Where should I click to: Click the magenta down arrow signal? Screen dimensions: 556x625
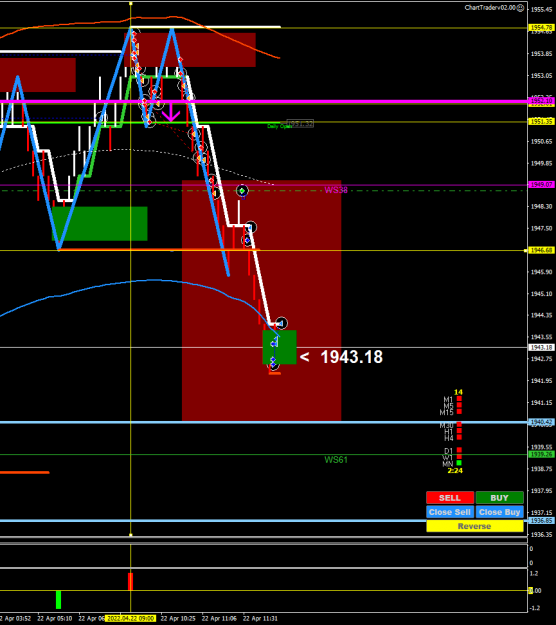[x=171, y=112]
